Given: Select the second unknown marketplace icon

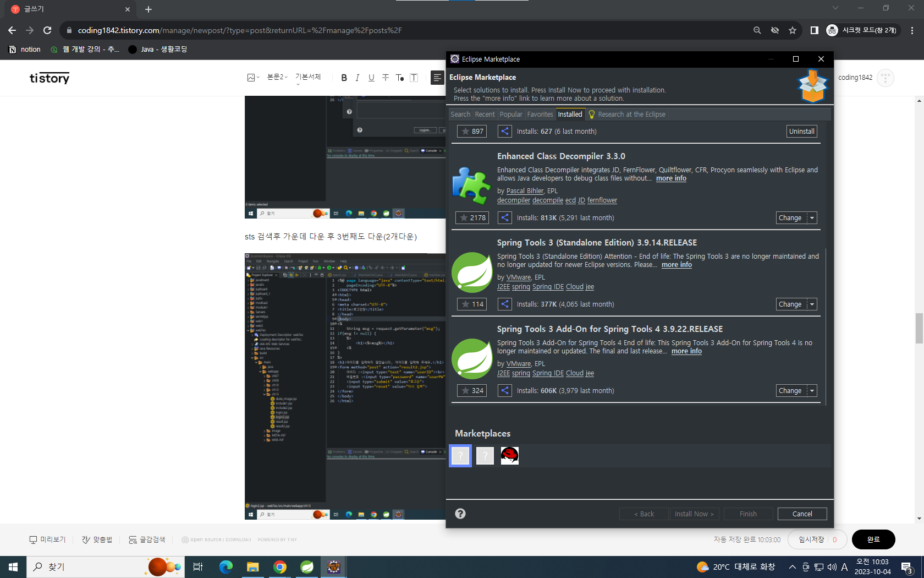Looking at the screenshot, I should [485, 456].
